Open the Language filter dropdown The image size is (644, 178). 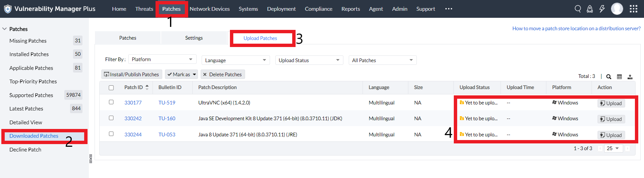(236, 60)
